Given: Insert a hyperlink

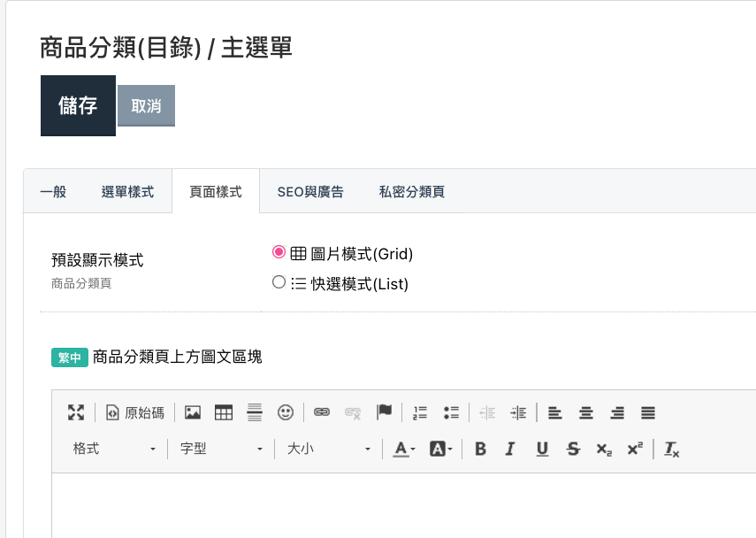Looking at the screenshot, I should click(322, 412).
